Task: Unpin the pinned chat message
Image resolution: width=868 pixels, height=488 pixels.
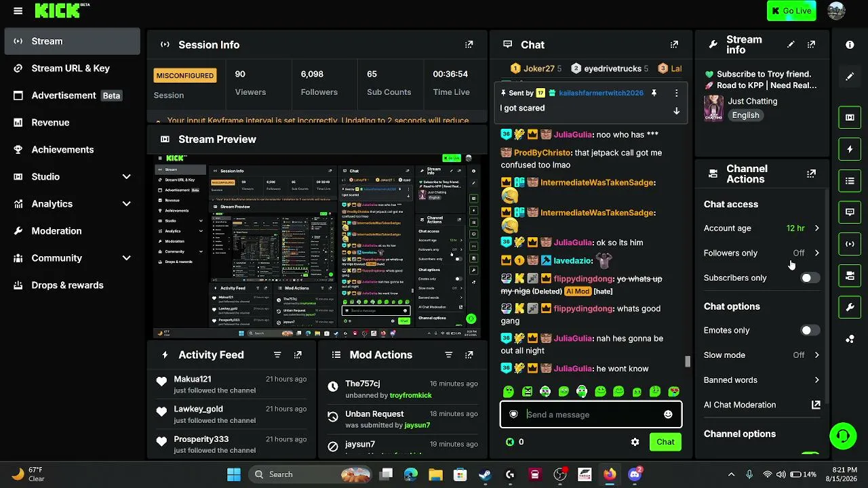Action: (x=654, y=93)
